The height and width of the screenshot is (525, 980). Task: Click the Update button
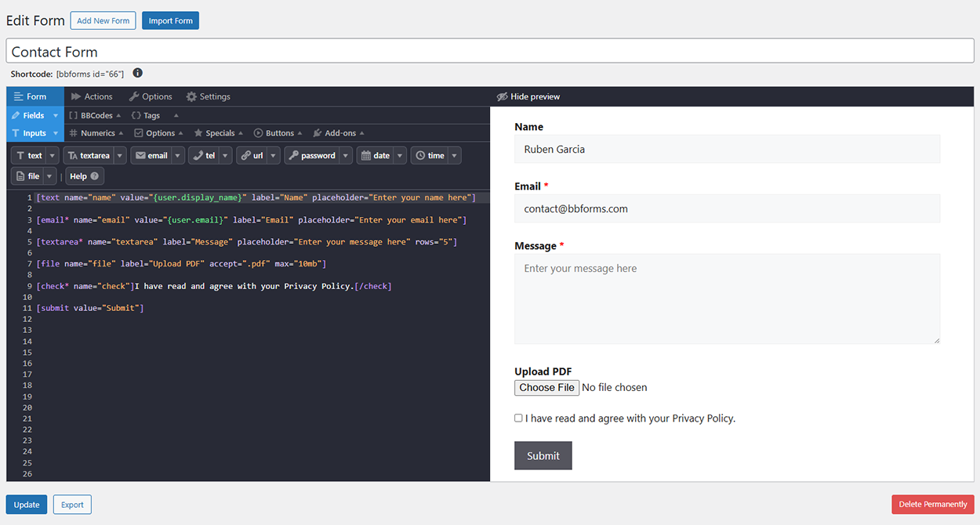tap(27, 505)
